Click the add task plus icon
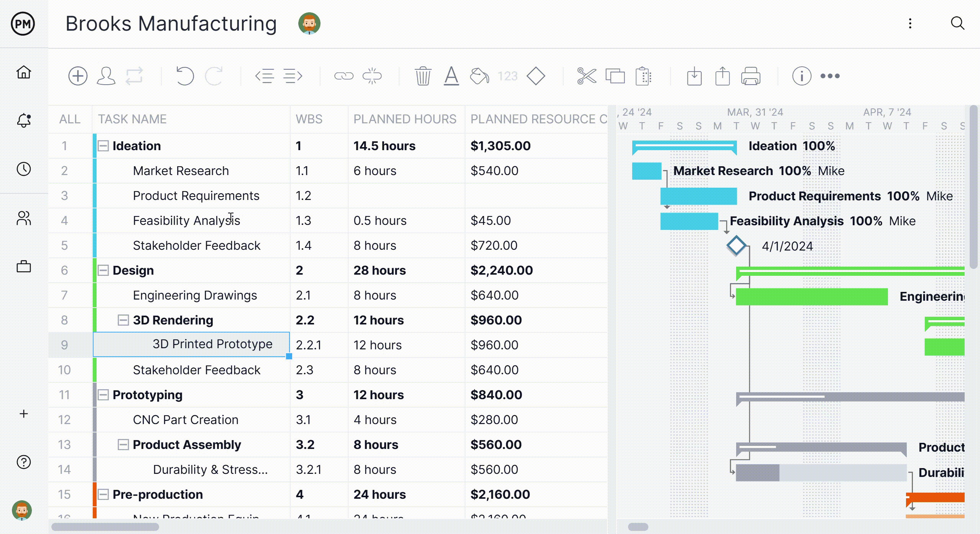 [78, 76]
